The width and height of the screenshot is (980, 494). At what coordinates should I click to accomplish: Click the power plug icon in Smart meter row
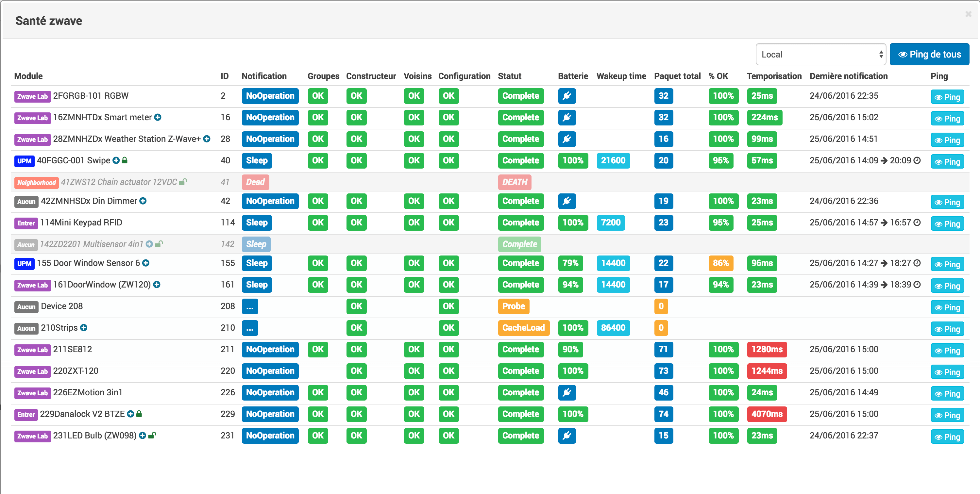(566, 118)
